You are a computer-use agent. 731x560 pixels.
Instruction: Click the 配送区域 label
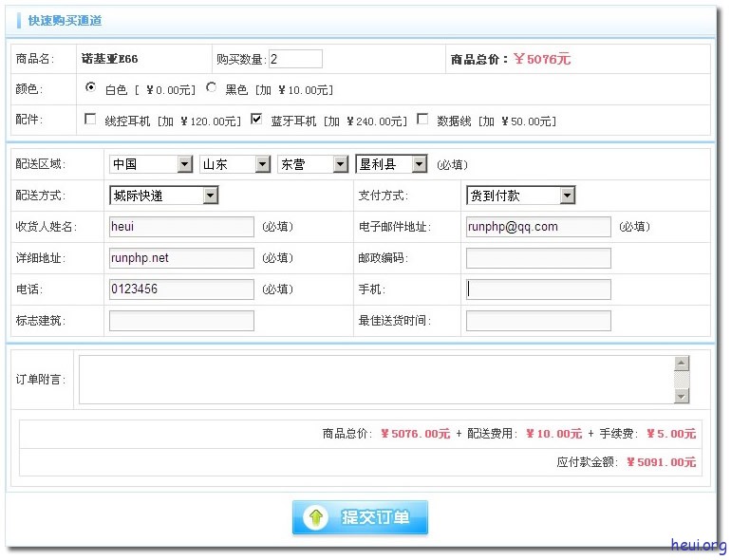click(40, 164)
